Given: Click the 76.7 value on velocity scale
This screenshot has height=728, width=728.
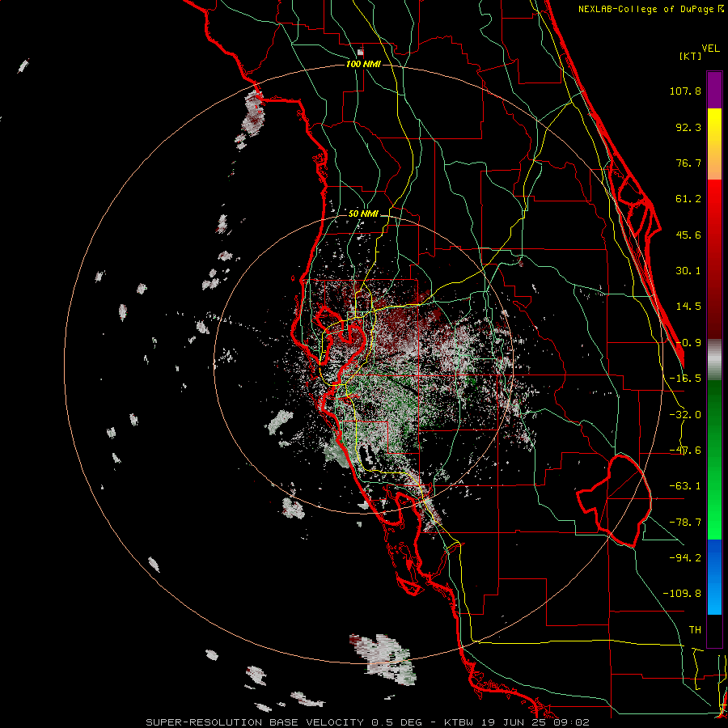Looking at the screenshot, I should [688, 163].
